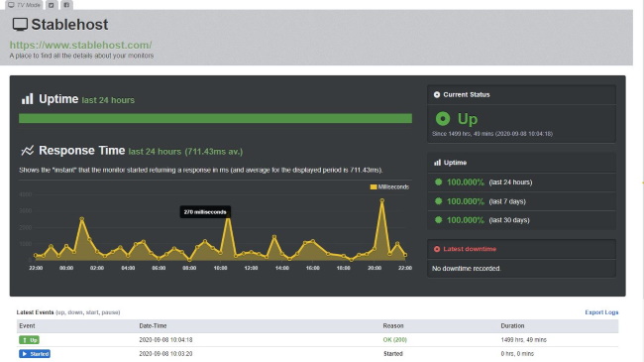
Task: Select the Reason column header
Action: click(x=393, y=325)
